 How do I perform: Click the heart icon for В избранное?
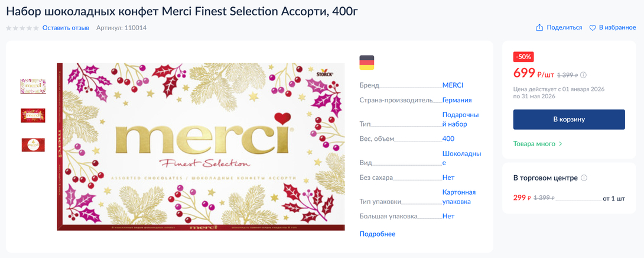click(x=593, y=28)
